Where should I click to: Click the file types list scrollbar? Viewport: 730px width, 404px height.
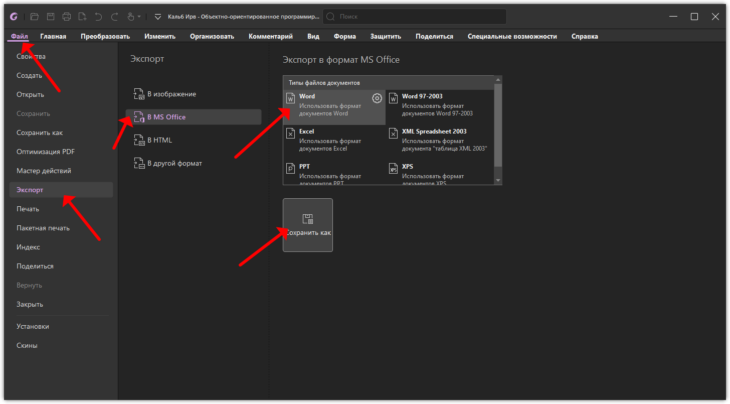click(x=498, y=126)
